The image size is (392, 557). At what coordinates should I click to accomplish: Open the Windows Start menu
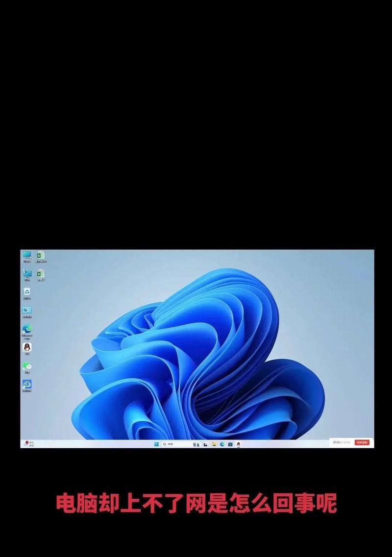[156, 444]
